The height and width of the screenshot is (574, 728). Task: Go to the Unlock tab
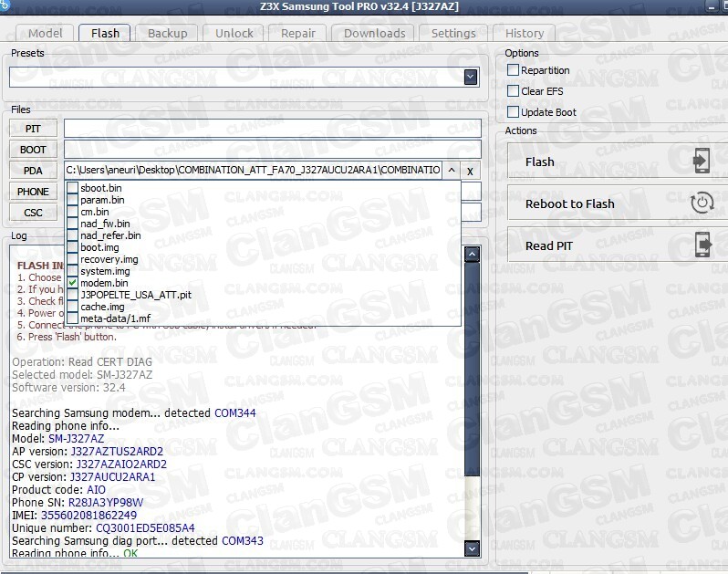[234, 34]
